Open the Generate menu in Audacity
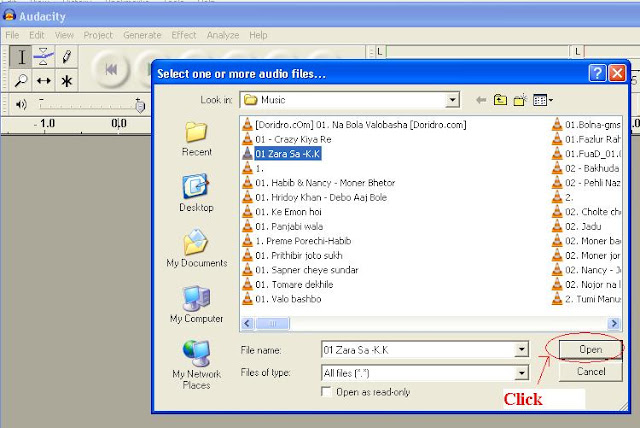The image size is (640, 428). click(x=142, y=35)
